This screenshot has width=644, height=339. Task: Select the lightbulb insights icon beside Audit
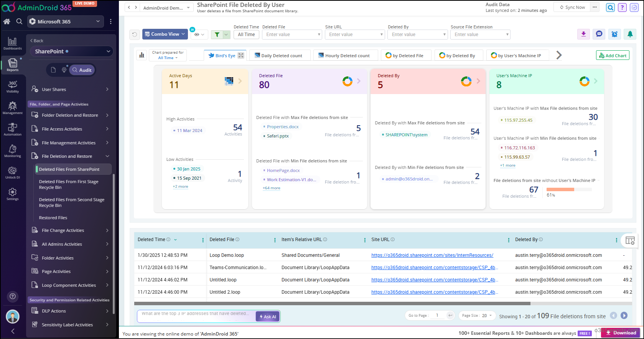[64, 70]
